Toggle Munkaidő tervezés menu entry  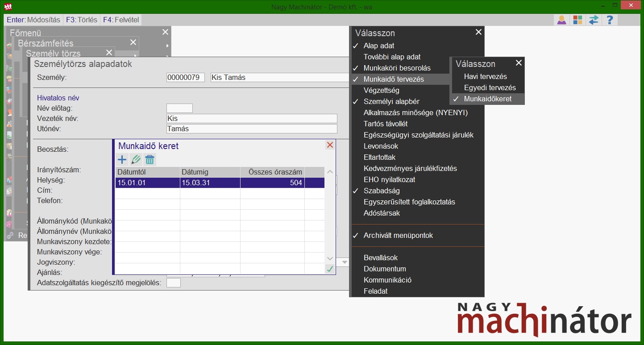(x=400, y=79)
